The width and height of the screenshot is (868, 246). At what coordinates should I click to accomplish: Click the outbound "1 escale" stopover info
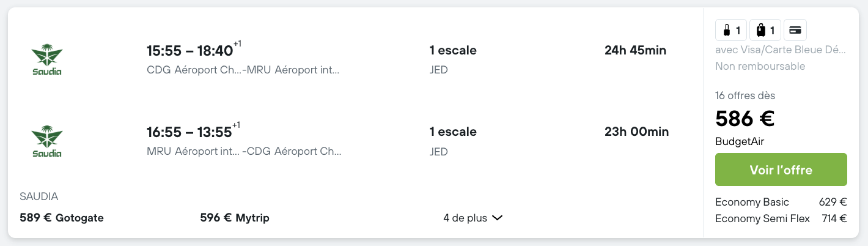click(453, 50)
